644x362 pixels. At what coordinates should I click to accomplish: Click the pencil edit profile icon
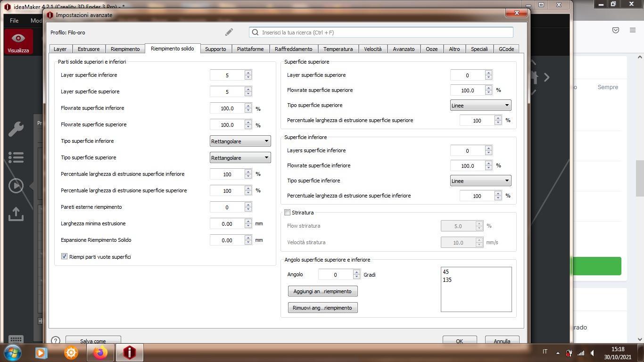pyautogui.click(x=229, y=33)
